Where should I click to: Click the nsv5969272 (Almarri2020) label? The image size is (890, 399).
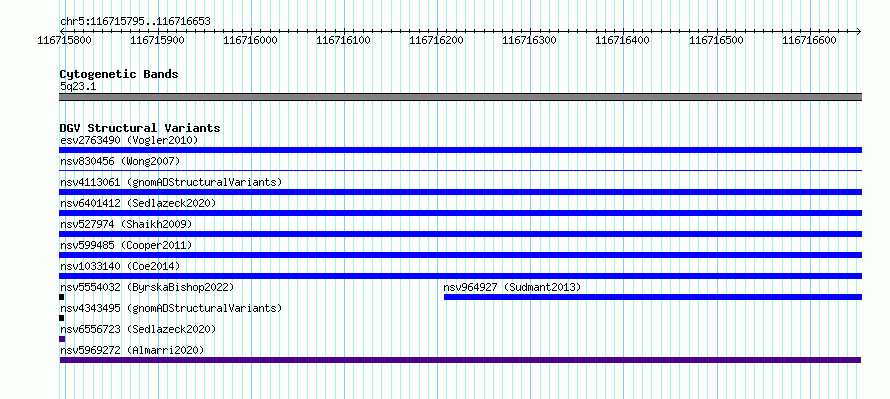132,350
